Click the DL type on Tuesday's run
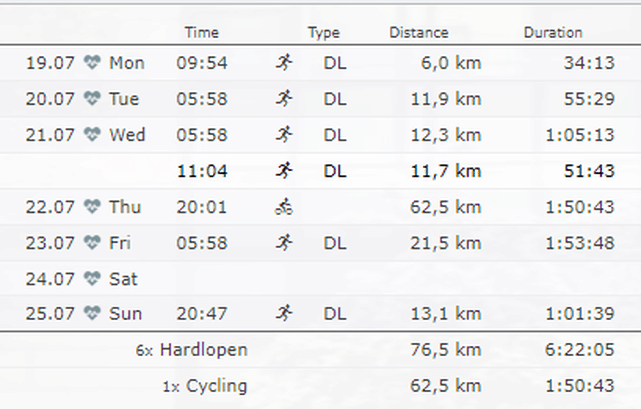Viewport: 641px width, 409px height. (x=335, y=99)
